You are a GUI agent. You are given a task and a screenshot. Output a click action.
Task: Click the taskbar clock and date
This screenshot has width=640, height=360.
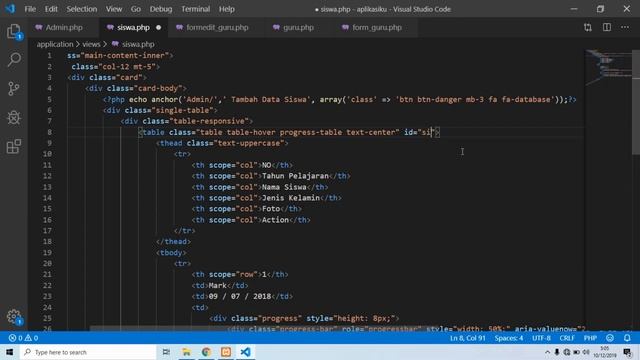point(604,352)
